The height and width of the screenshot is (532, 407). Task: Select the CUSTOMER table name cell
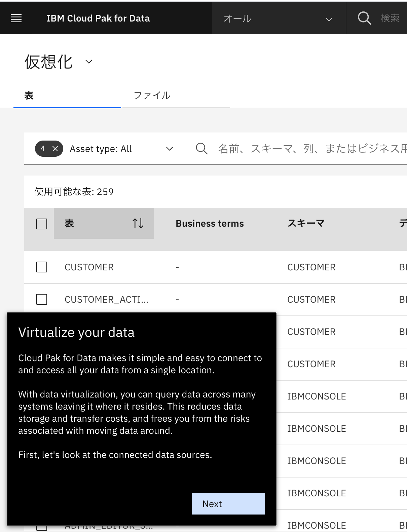(89, 267)
